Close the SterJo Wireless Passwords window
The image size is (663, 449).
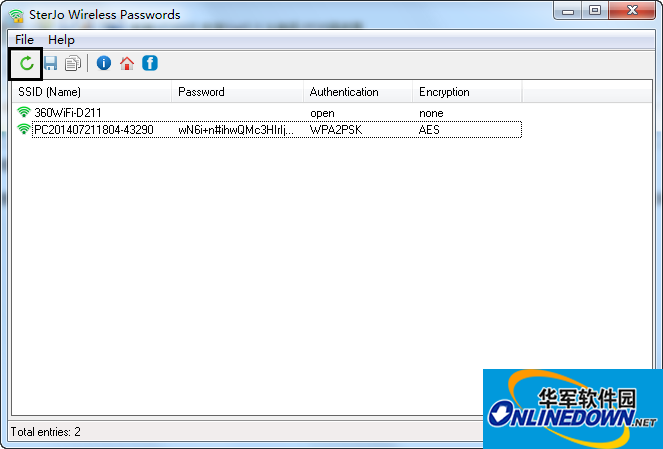pos(632,10)
